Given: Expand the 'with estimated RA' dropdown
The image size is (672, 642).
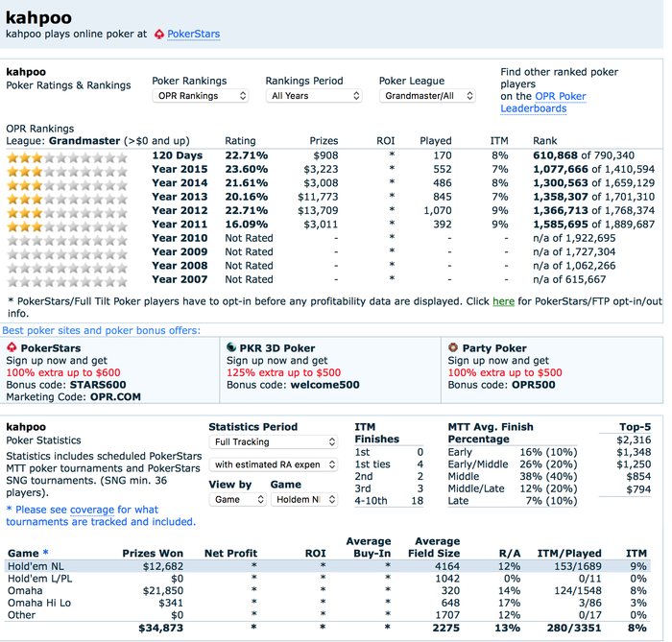Looking at the screenshot, I should pyautogui.click(x=274, y=464).
